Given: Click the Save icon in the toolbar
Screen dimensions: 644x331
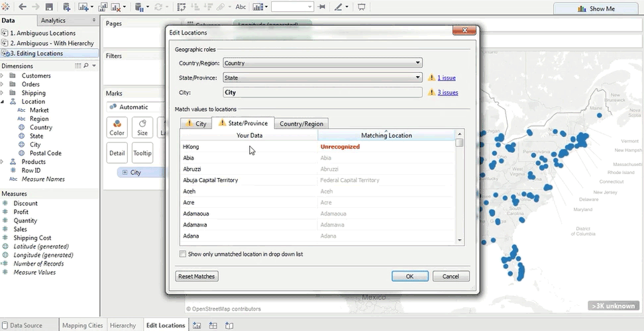Looking at the screenshot, I should pyautogui.click(x=50, y=7).
